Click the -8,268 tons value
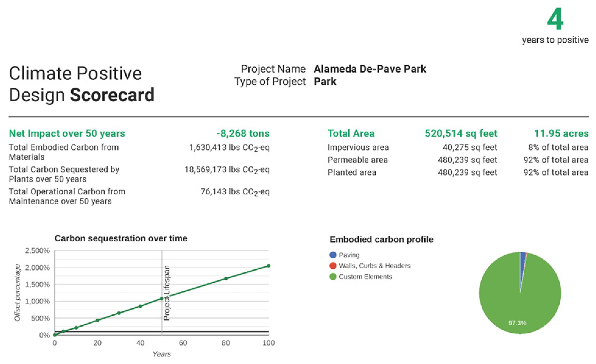Image resolution: width=596 pixels, height=364 pixels. click(x=243, y=133)
